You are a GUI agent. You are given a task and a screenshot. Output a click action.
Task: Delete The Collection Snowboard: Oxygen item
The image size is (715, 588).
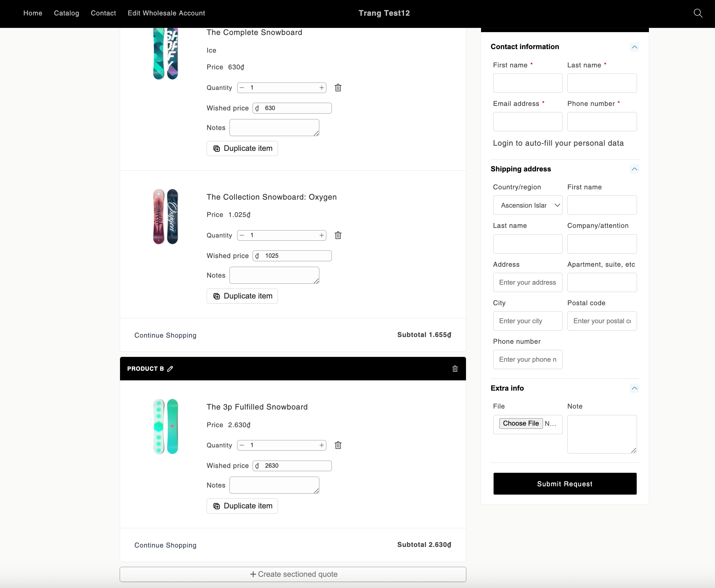[338, 235]
